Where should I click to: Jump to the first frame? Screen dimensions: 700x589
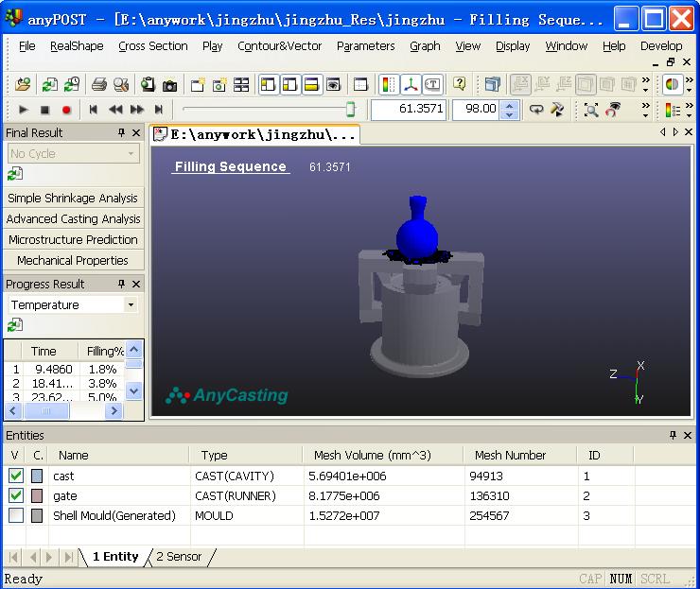tap(93, 110)
